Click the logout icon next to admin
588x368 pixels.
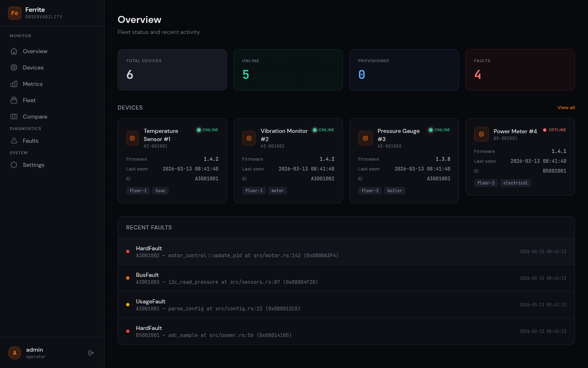[91, 352]
